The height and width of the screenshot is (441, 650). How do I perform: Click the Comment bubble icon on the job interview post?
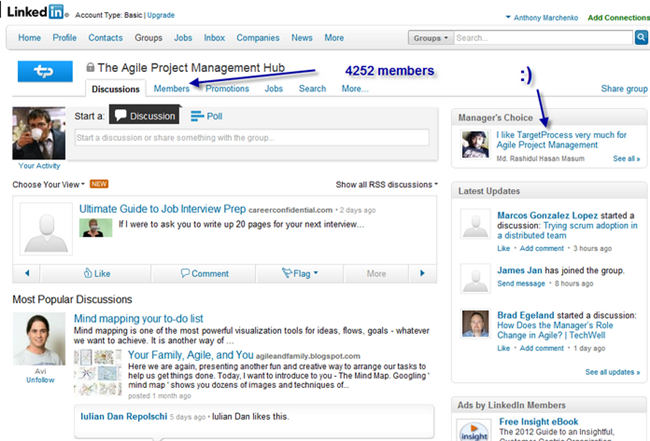point(185,273)
